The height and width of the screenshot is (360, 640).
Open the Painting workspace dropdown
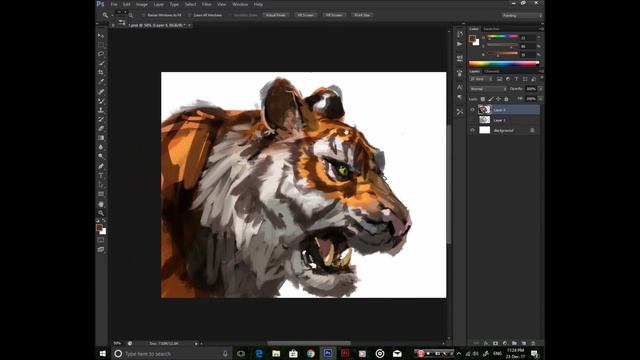(x=522, y=16)
